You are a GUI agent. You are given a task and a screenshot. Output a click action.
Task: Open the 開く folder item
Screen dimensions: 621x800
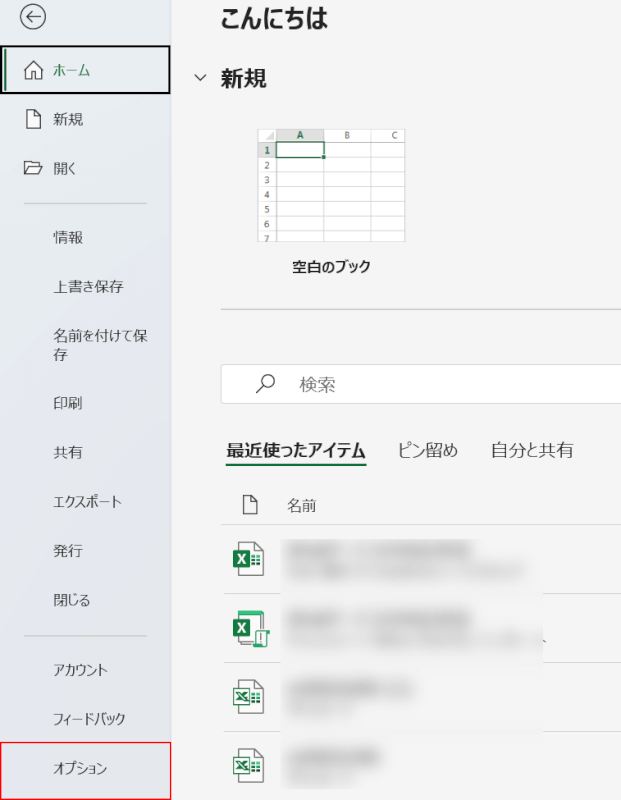[x=64, y=168]
